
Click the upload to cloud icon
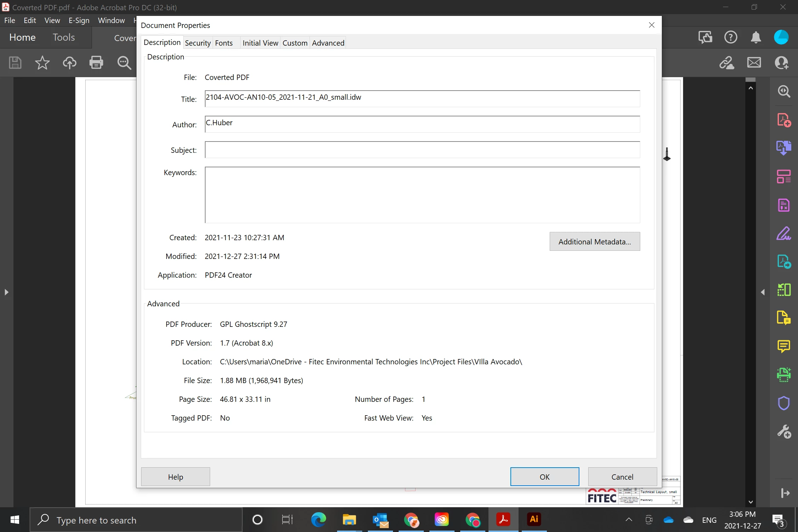click(69, 63)
